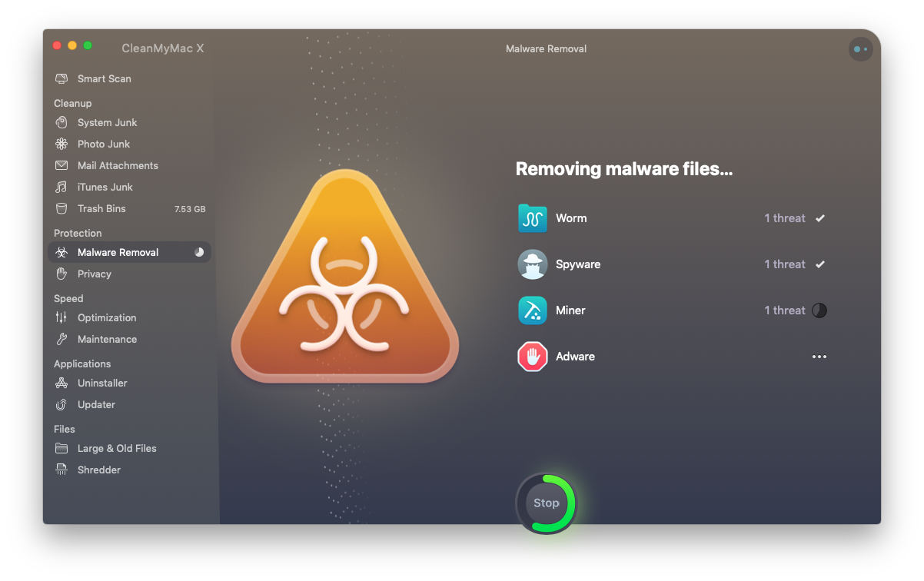Click the Miner progress pie indicator
924x581 pixels.
point(819,310)
